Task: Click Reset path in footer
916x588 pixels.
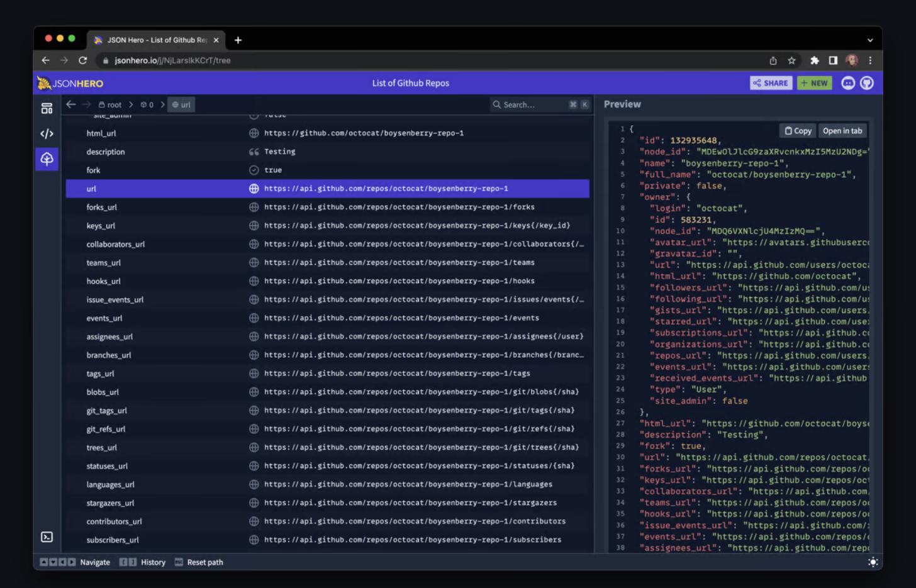Action: point(205,562)
